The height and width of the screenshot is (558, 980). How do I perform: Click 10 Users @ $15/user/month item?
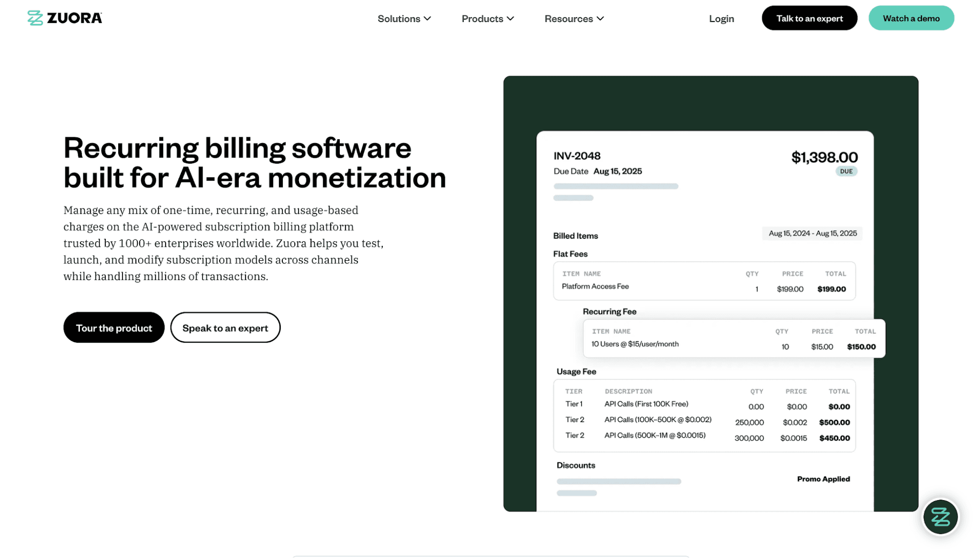[x=635, y=344]
